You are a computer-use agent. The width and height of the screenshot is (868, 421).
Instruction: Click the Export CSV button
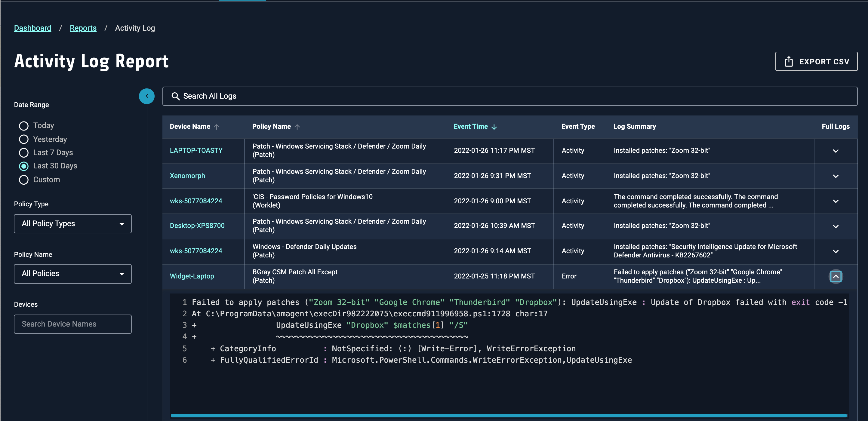pyautogui.click(x=816, y=61)
